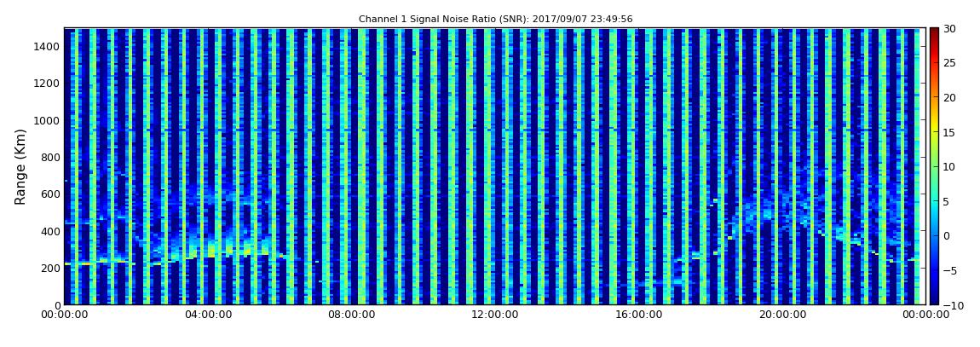Click the 04:00:00 time axis label
This screenshot has width=980, height=347.
click(208, 315)
